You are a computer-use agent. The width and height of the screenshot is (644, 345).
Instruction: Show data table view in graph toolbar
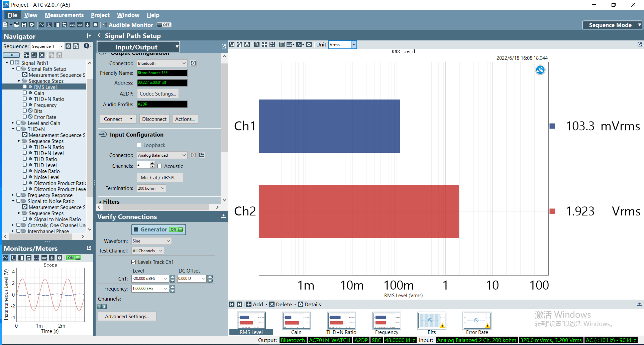tap(282, 44)
